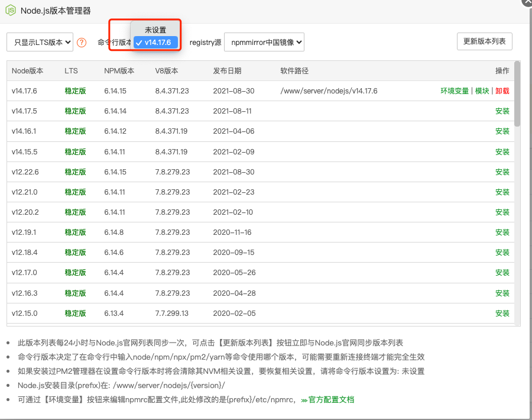Open 环境变量 for installed v14.17.6
The image size is (532, 420).
pyautogui.click(x=454, y=91)
